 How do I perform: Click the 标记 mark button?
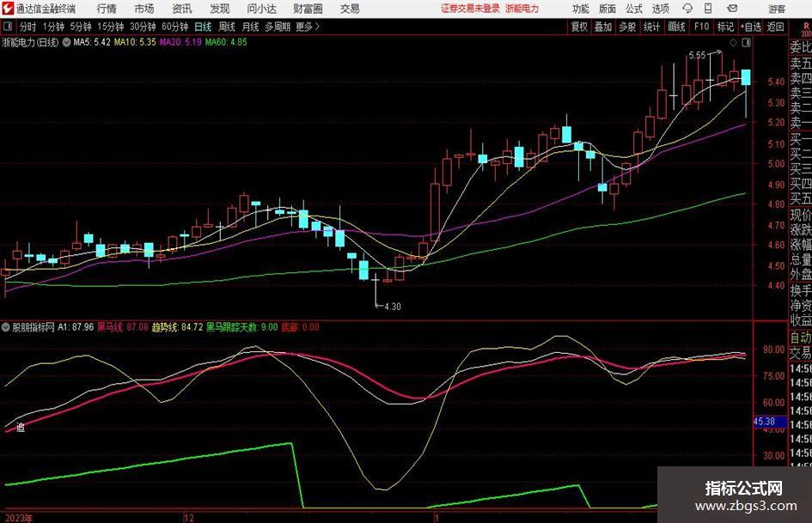pyautogui.click(x=725, y=27)
